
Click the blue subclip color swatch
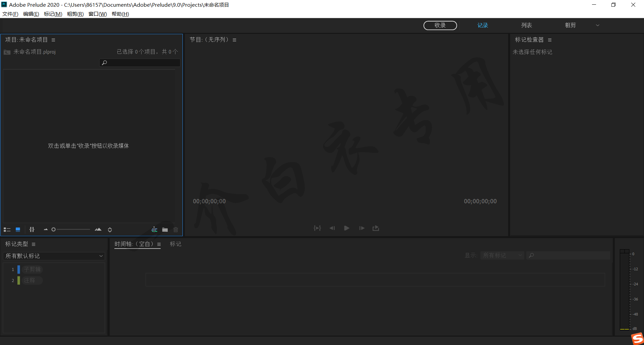[x=19, y=269]
